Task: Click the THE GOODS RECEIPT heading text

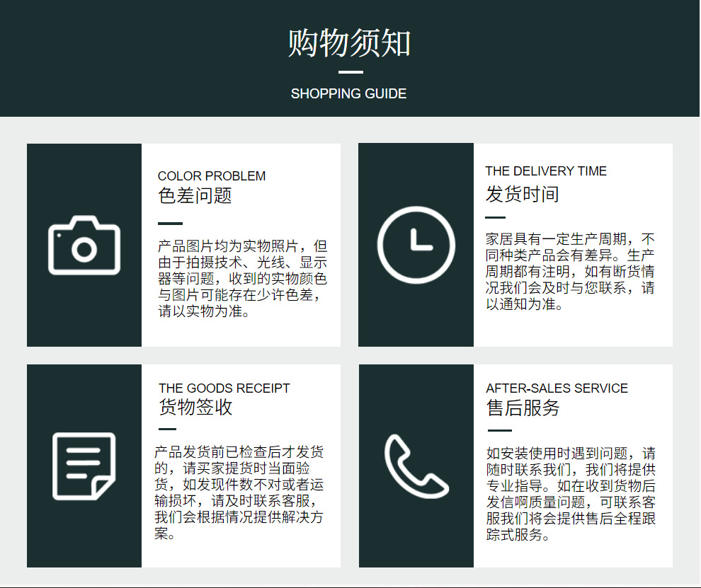Action: click(223, 388)
